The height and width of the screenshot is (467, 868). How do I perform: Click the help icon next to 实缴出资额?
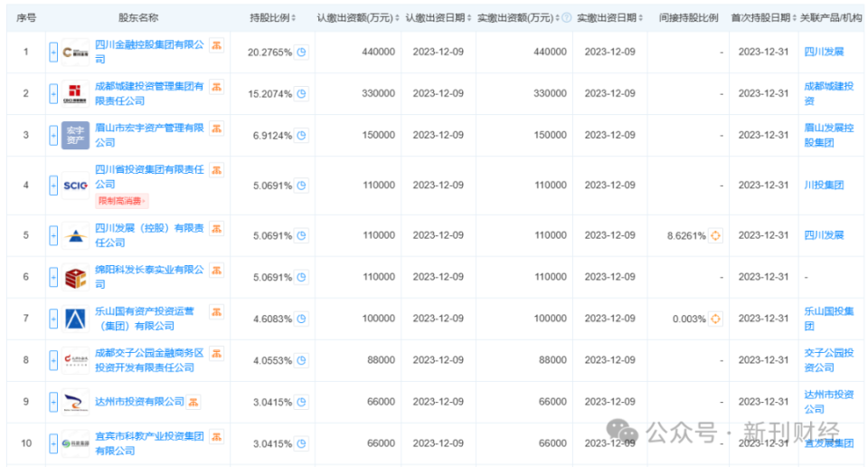566,18
